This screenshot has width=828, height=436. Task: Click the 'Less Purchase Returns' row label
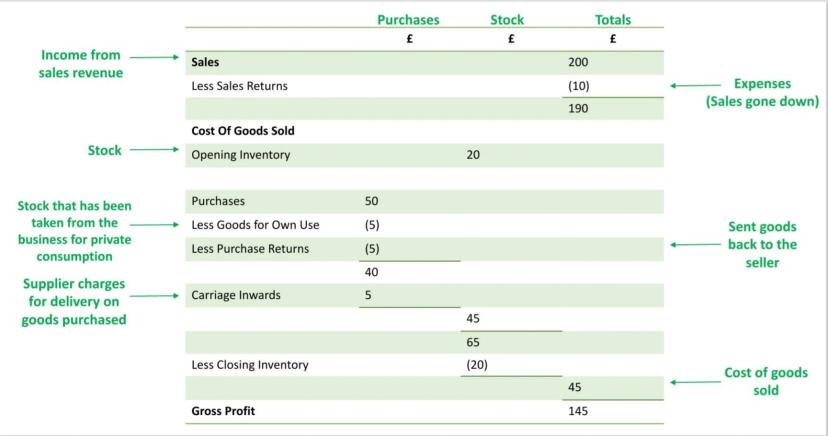pyautogui.click(x=250, y=249)
